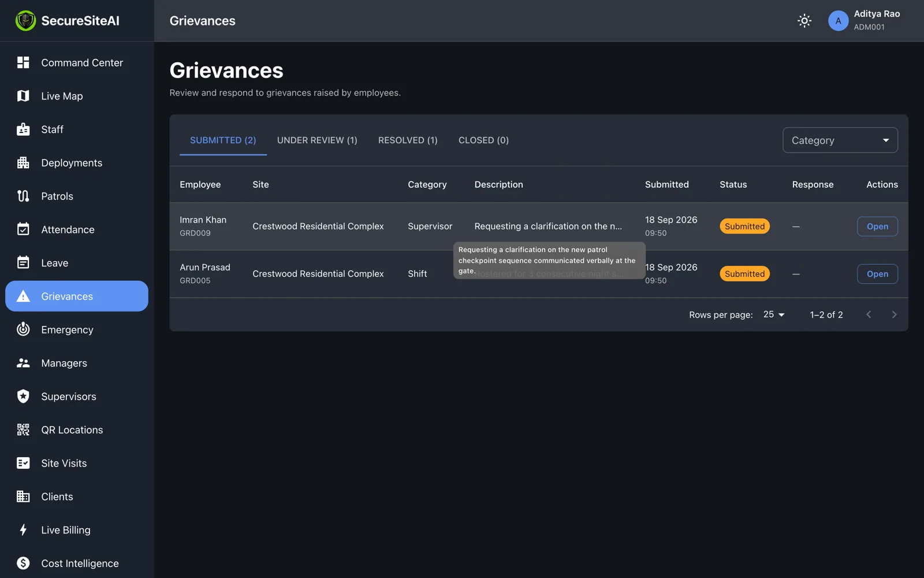Open the Cost Intelligence dollar icon
Screen dimensions: 924x578
point(23,564)
